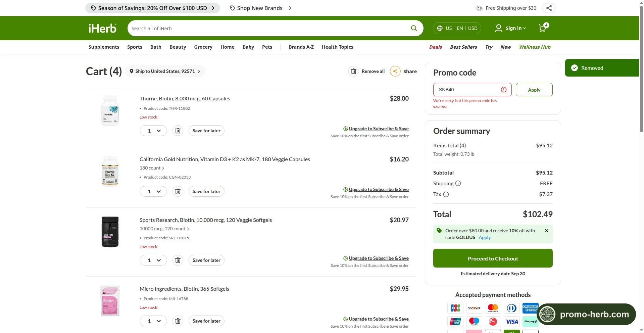Click the Sports Research Biotin bottle thumbnail
This screenshot has width=644, height=333.
point(110,232)
